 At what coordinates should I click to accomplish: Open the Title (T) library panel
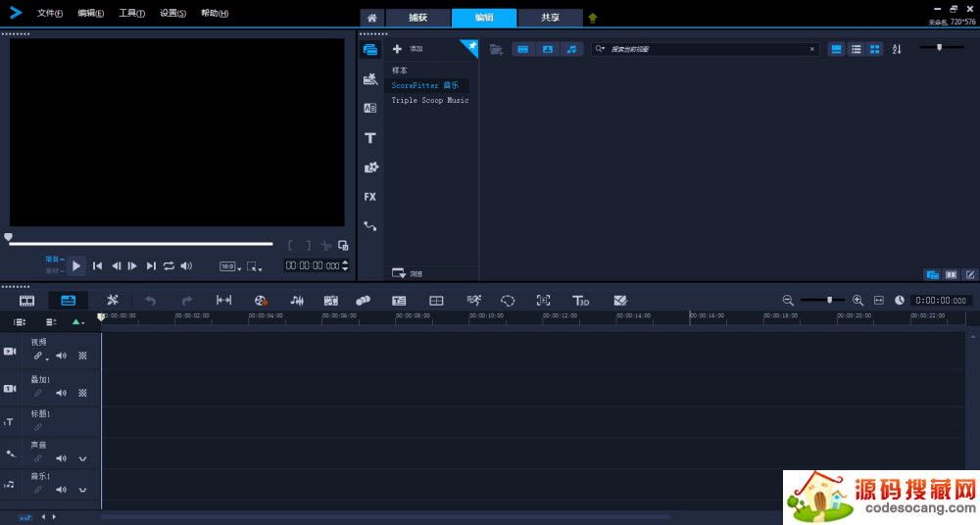click(370, 138)
